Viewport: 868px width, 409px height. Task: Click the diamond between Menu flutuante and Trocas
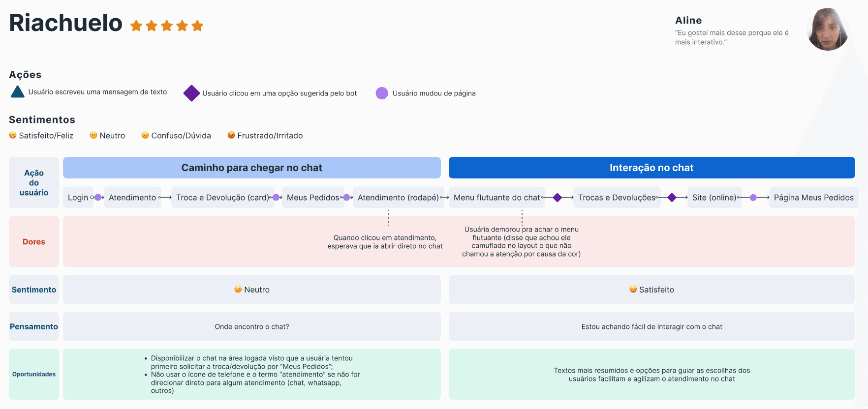coord(558,198)
